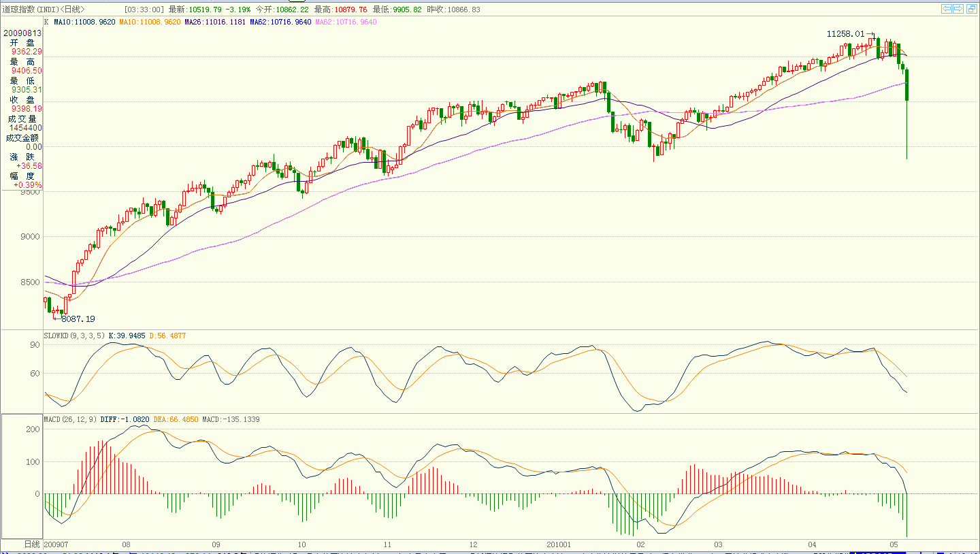This screenshot has width=980, height=554.
Task: Click the 8087.19 low annotation on the chart
Action: coord(78,319)
